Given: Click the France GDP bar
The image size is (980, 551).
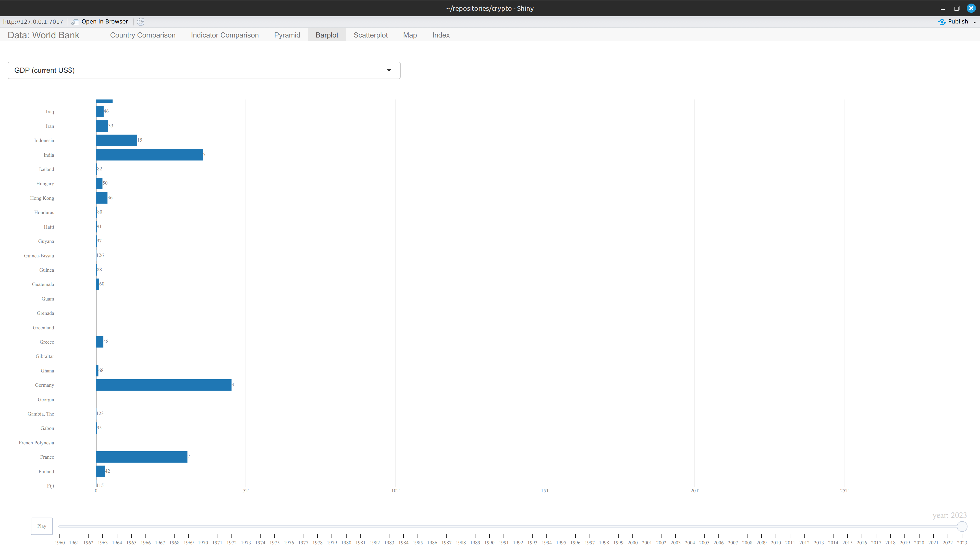Looking at the screenshot, I should (x=142, y=457).
